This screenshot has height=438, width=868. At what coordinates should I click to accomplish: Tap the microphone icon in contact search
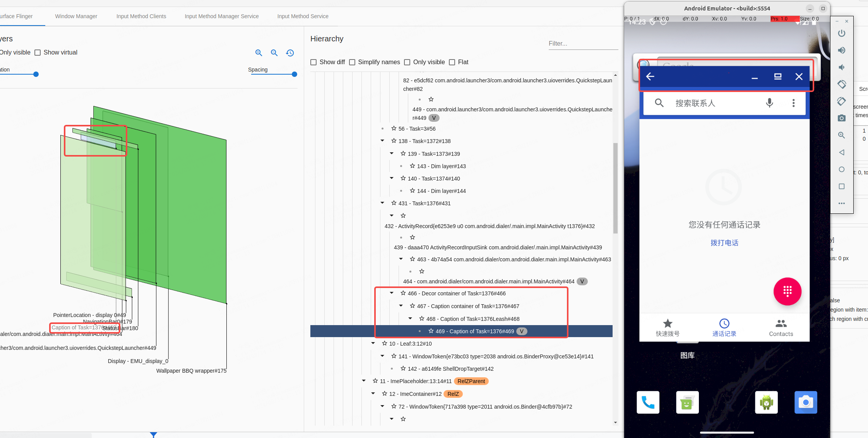tap(769, 103)
